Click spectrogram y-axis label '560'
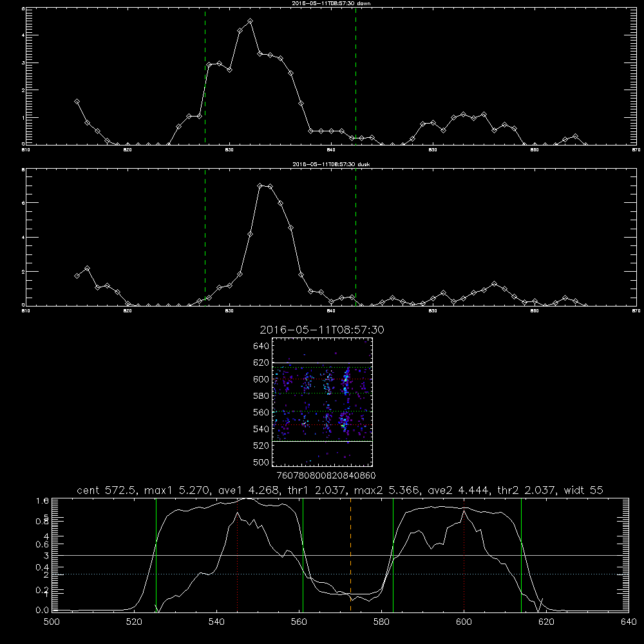This screenshot has height=644, width=644. point(261,412)
